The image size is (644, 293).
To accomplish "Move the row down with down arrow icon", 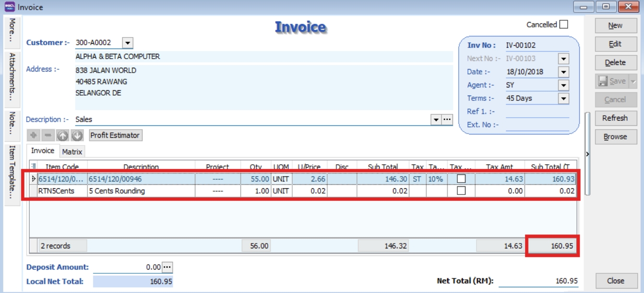I will 77,135.
